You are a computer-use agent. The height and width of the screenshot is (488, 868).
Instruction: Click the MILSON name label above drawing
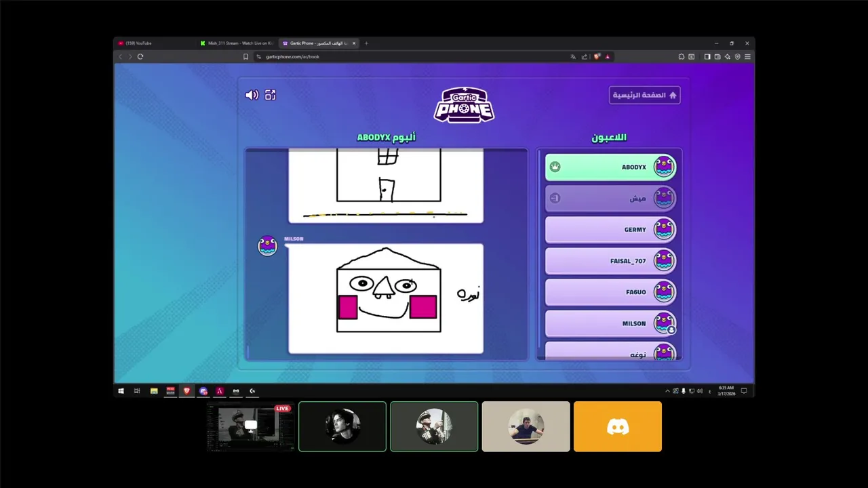(x=294, y=239)
